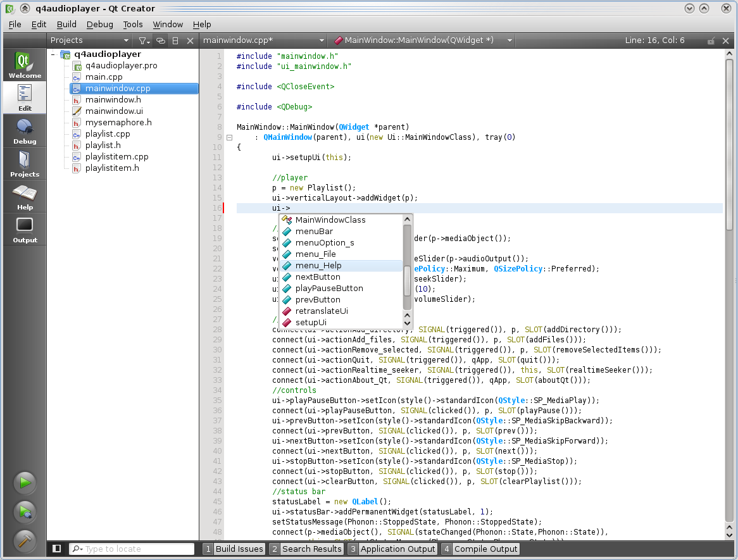This screenshot has width=738, height=560.
Task: Choose MainWindowClass from the completion list
Action: [x=342, y=220]
